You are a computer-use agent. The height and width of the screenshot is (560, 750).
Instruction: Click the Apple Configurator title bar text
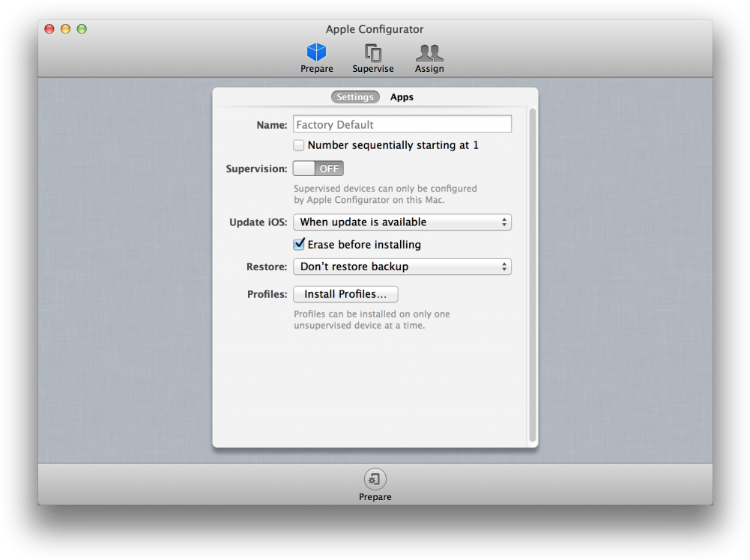click(375, 29)
